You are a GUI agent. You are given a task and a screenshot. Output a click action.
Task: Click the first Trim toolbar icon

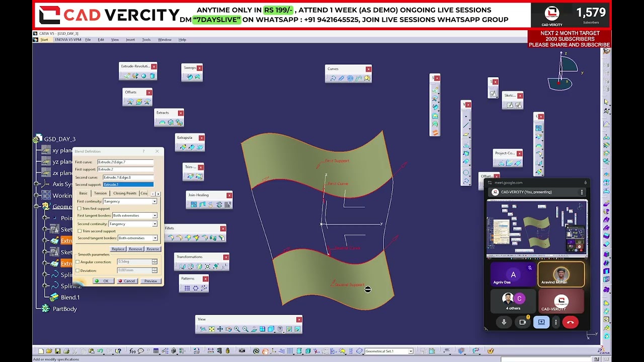190,176
